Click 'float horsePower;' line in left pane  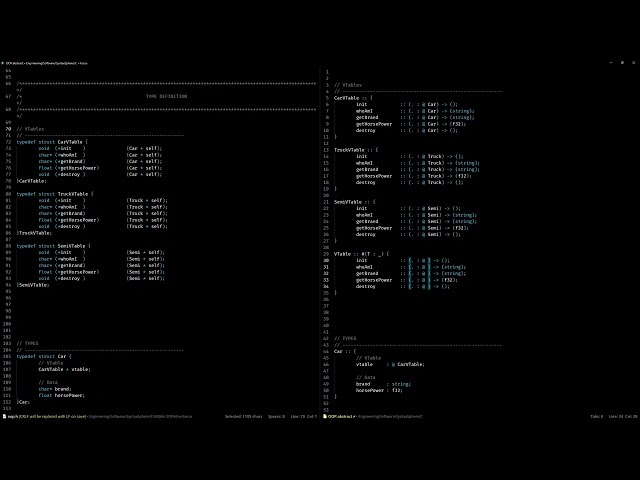(x=62, y=395)
